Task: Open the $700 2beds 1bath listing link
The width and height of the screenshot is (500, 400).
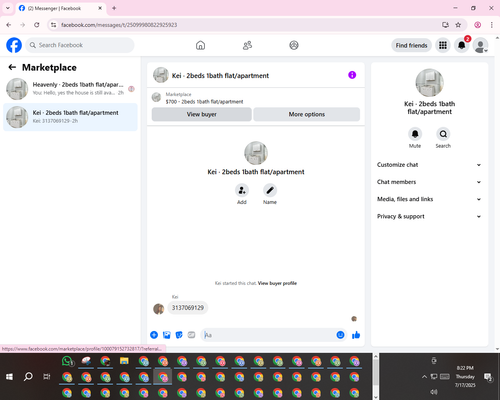Action: tap(204, 102)
